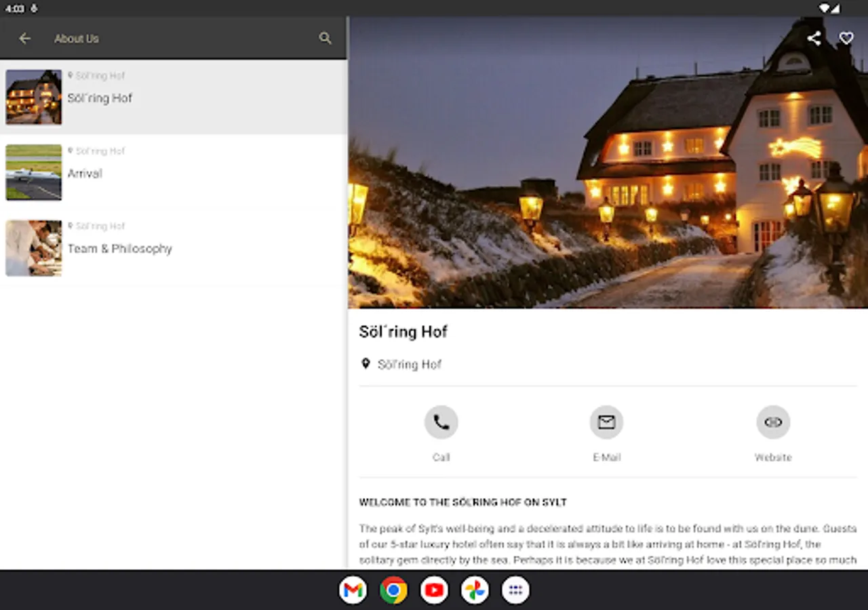The width and height of the screenshot is (868, 610).
Task: Open the Team & Philosophy entry
Action: tap(173, 247)
